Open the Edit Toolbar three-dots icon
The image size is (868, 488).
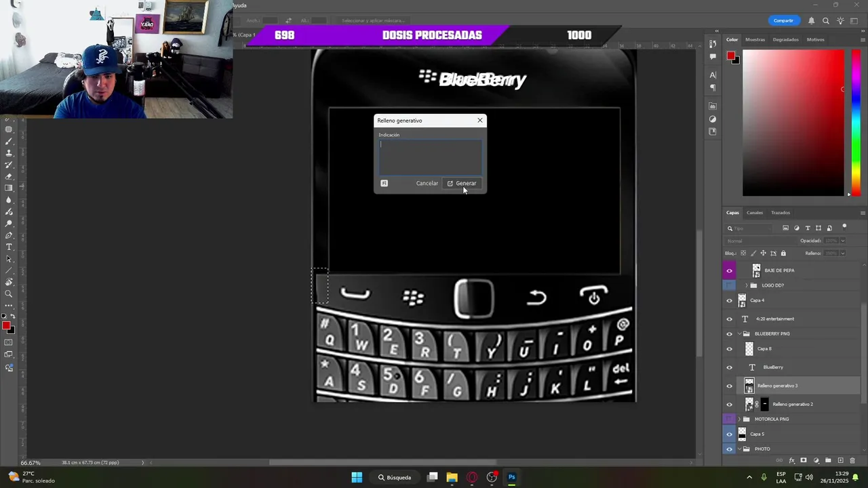[9, 306]
